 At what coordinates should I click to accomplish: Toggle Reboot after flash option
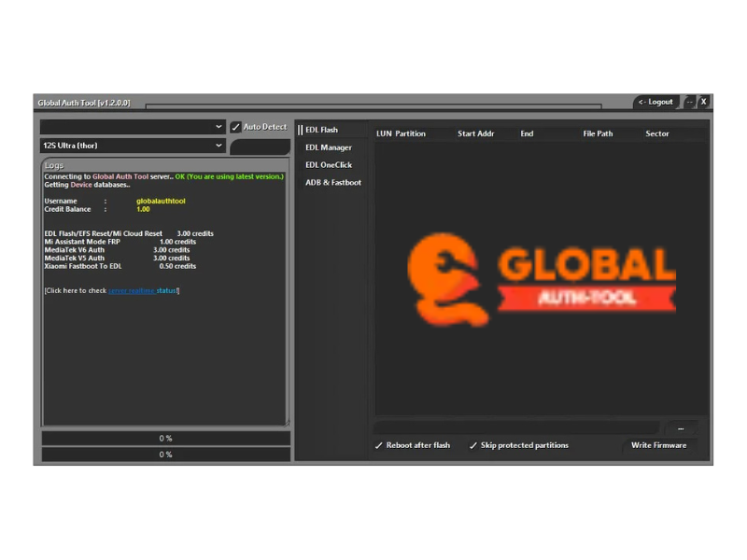tap(413, 445)
